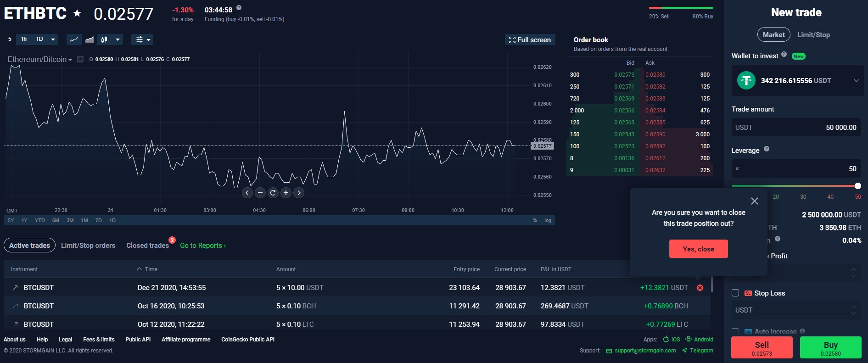Open the Android app link
The image size is (868, 363).
point(700,340)
